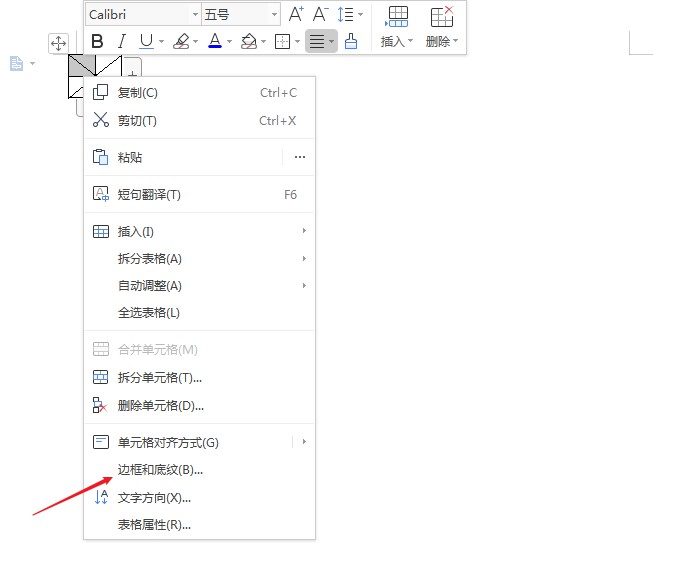
Task: Toggle italic formatting
Action: (x=122, y=42)
